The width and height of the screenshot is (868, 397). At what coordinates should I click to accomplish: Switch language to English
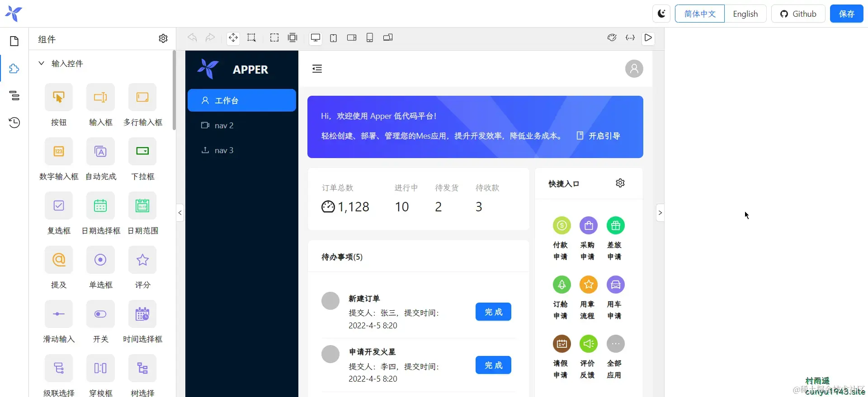[745, 14]
